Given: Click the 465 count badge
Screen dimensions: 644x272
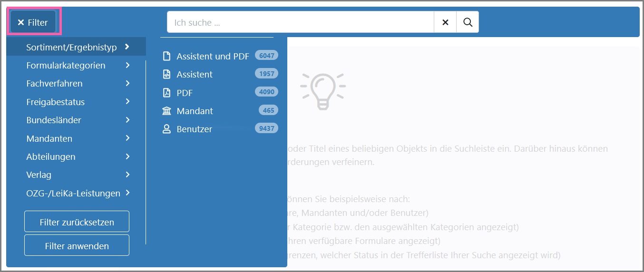Looking at the screenshot, I should 268,110.
